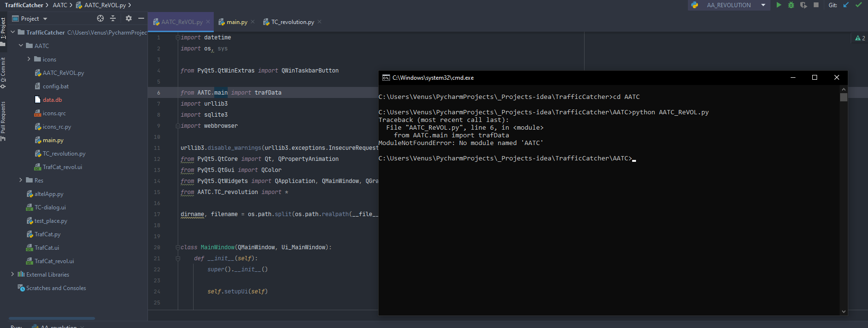Expand the icons folder

pyautogui.click(x=29, y=59)
